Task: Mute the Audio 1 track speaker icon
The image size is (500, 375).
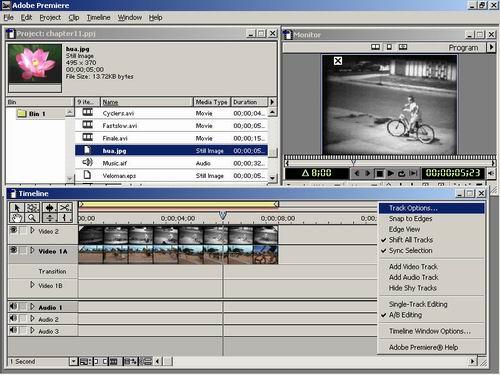Action: click(x=13, y=306)
